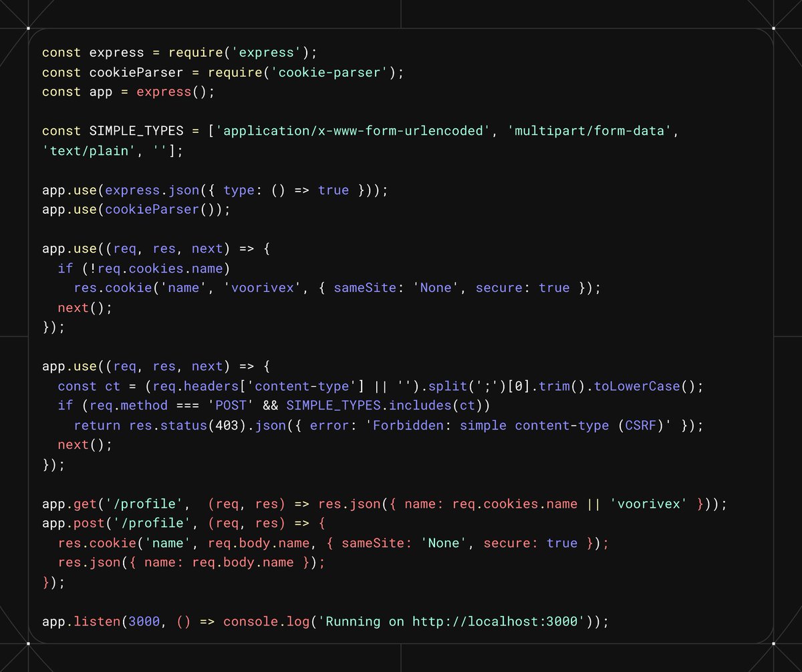Click the ".split(';')" call
Image resolution: width=802 pixels, height=672 pixels.
tap(464, 386)
